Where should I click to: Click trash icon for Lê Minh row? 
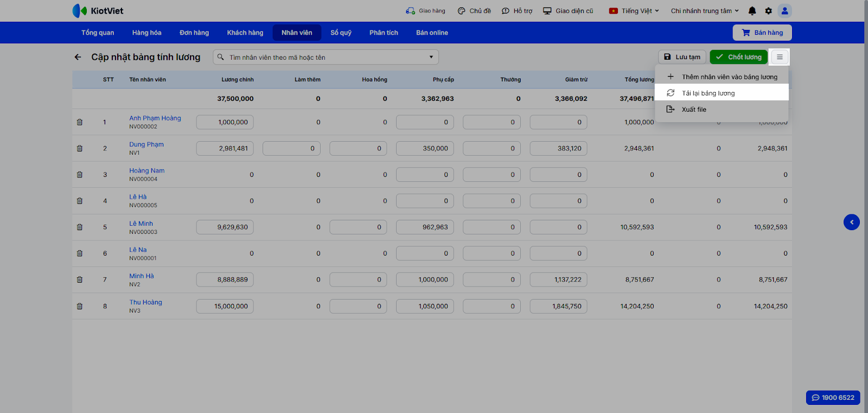(80, 227)
